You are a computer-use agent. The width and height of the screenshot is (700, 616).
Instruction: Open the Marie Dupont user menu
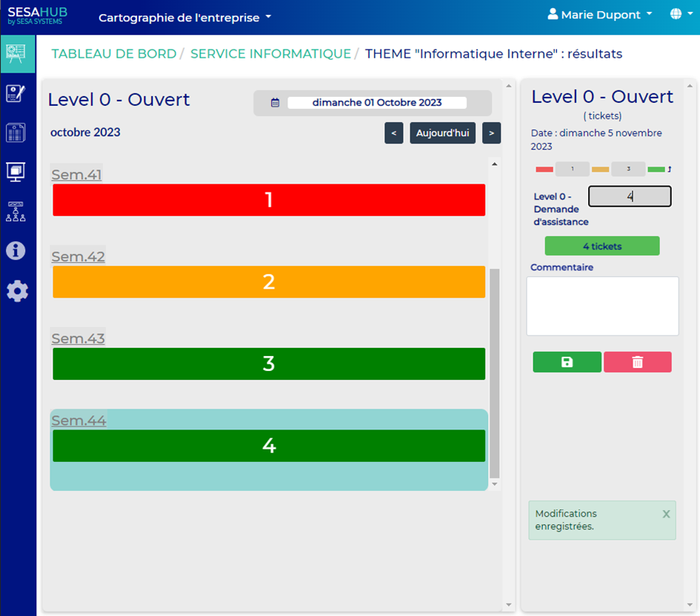(x=600, y=15)
